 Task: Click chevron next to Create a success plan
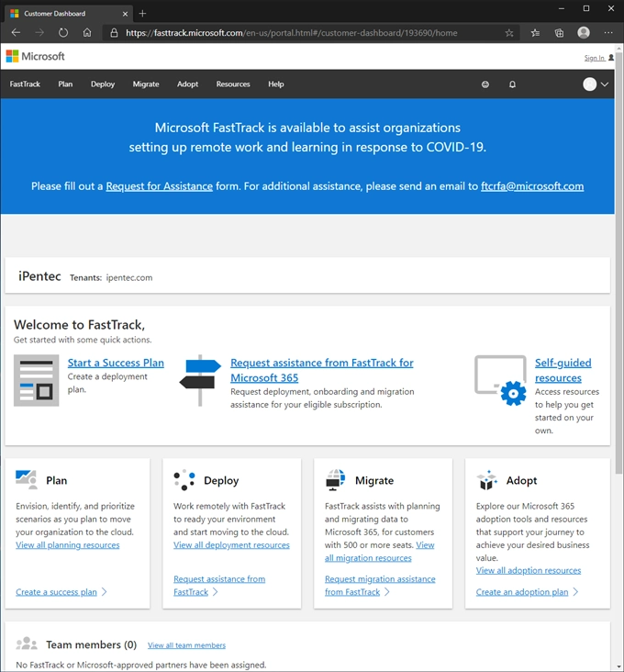[x=104, y=592]
